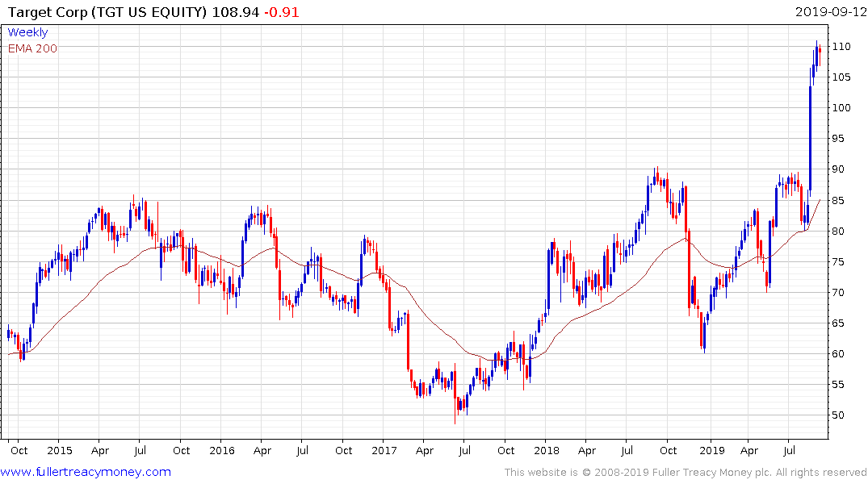
Task: Click the 105 price axis label
Action: coord(841,77)
